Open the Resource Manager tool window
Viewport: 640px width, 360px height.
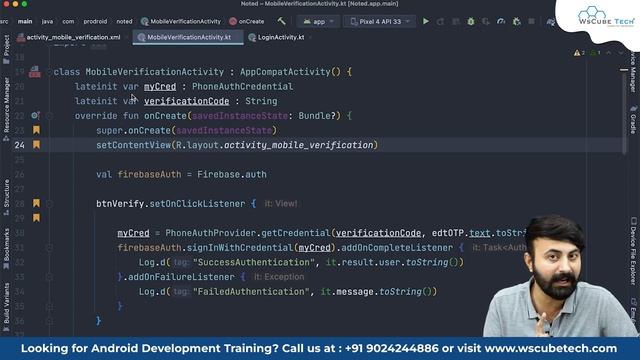coord(6,108)
